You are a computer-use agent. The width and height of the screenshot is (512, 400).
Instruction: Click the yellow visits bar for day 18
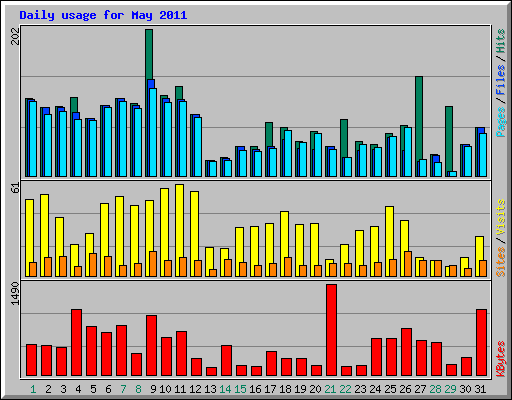coord(284,234)
